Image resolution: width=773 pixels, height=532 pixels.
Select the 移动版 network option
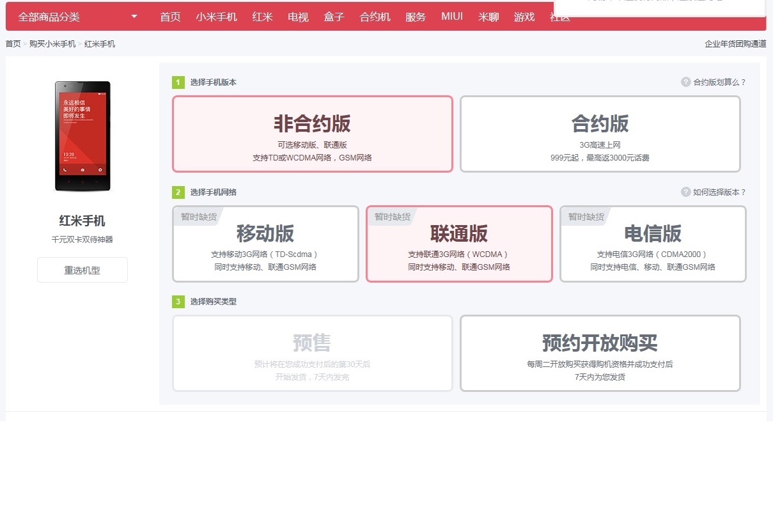pos(265,244)
